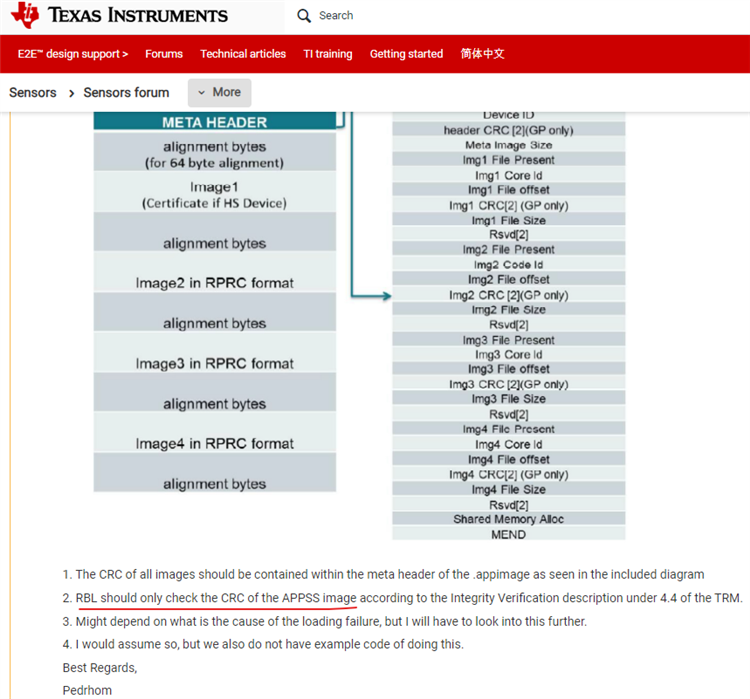
Task: Click 'Img3 Core Id' row
Action: pos(508,355)
